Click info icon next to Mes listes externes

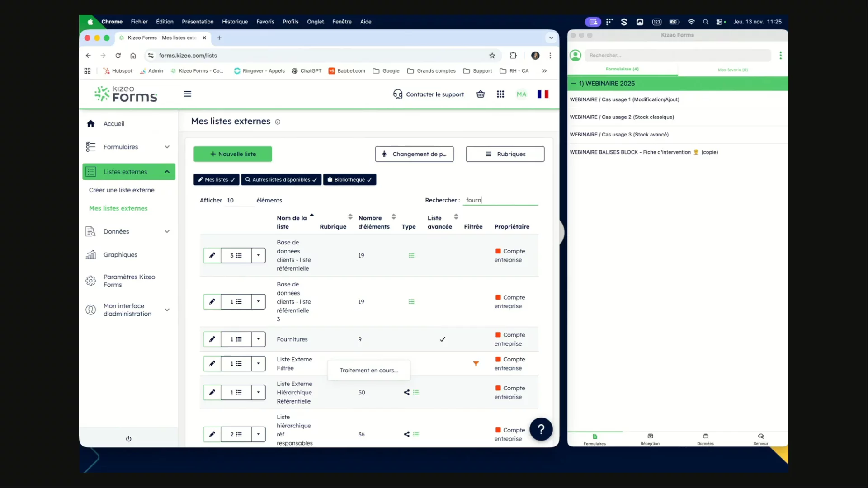click(278, 122)
